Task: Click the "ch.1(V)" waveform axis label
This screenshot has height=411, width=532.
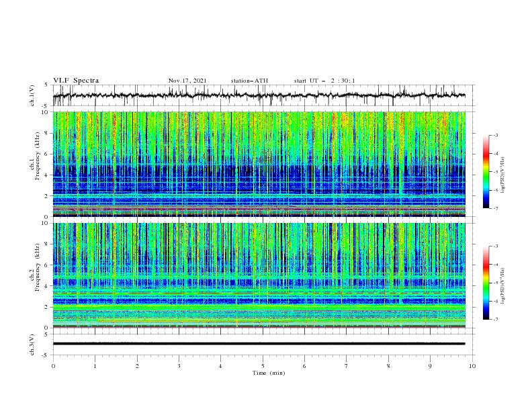Action: pyautogui.click(x=32, y=95)
